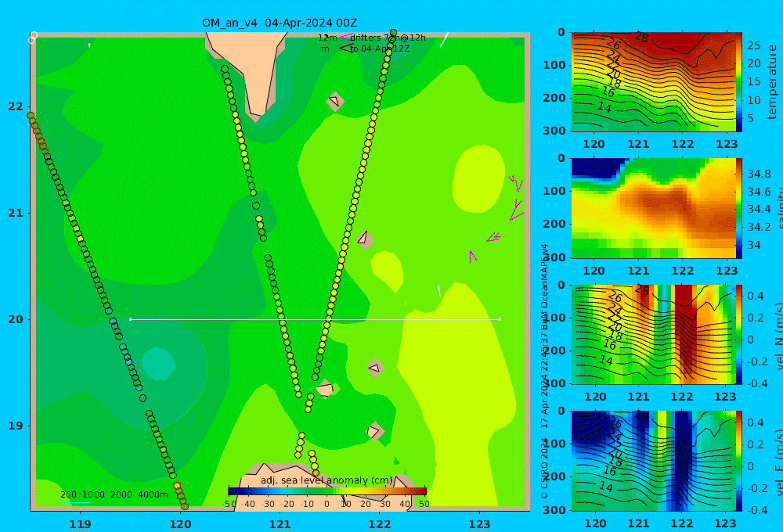Click the temperature colorbar

click(x=739, y=82)
